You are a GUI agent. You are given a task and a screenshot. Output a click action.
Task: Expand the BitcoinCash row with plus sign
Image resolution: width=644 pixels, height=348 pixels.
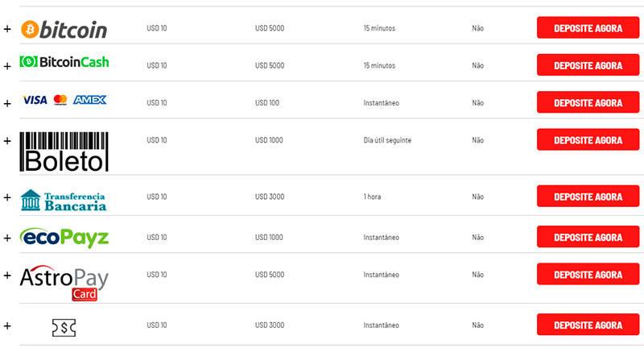[x=7, y=66]
